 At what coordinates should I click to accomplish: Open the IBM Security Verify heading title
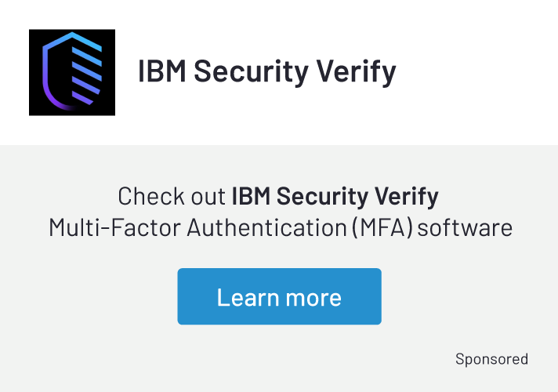(266, 72)
